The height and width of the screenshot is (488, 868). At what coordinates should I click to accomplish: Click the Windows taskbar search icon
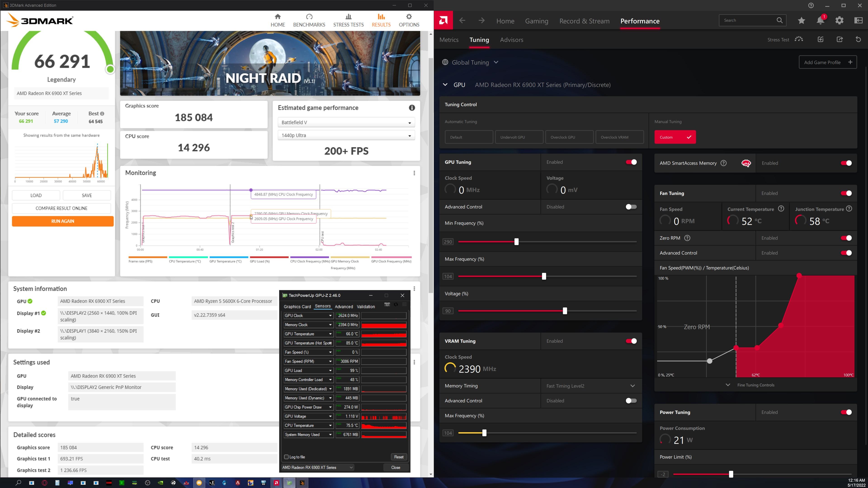click(x=19, y=483)
